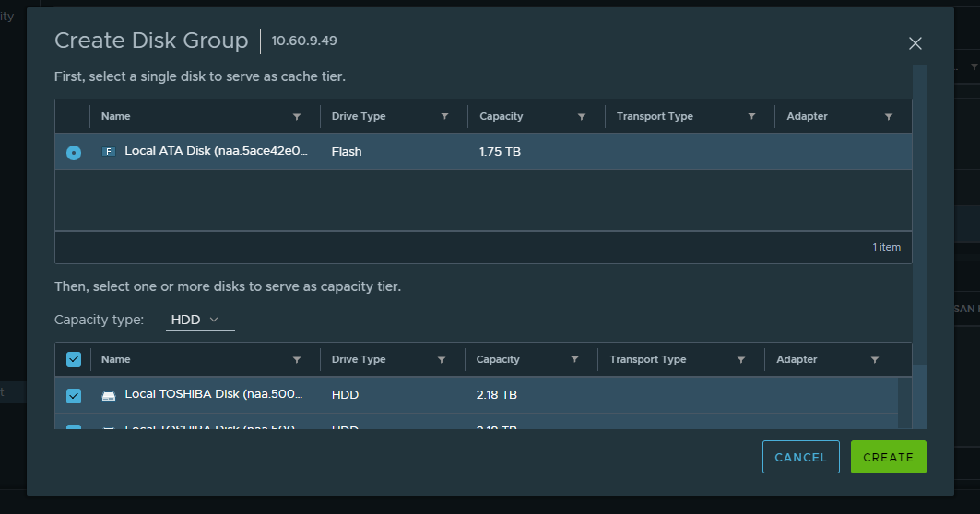Filter cache tier Drive Type column
Image resolution: width=980 pixels, height=514 pixels.
[x=444, y=117]
